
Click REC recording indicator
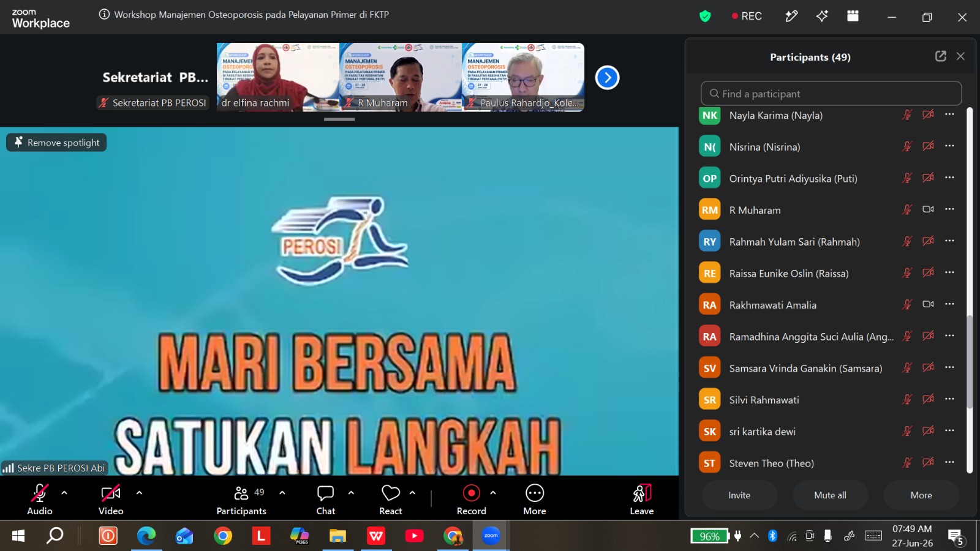click(x=747, y=16)
